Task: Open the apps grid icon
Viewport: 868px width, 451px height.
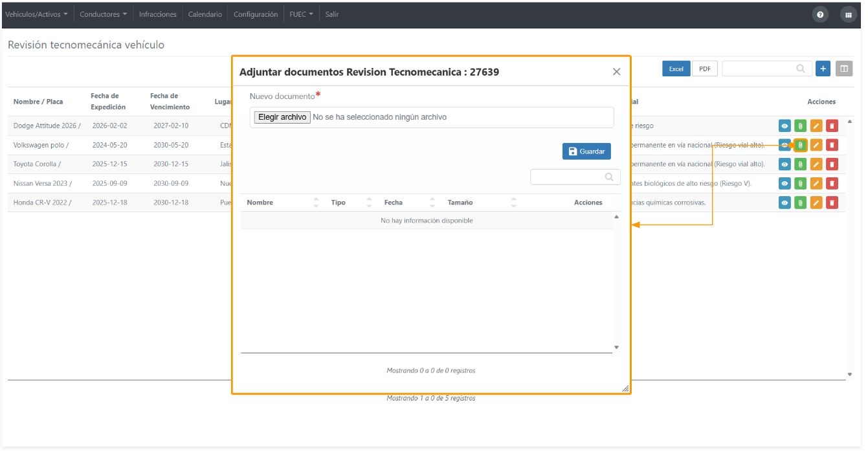Action: (x=848, y=14)
